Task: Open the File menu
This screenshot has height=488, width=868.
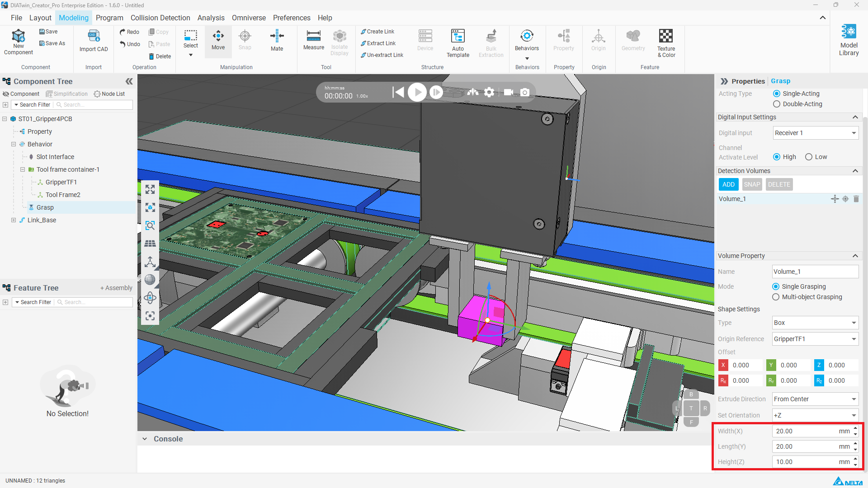Action: pyautogui.click(x=16, y=18)
